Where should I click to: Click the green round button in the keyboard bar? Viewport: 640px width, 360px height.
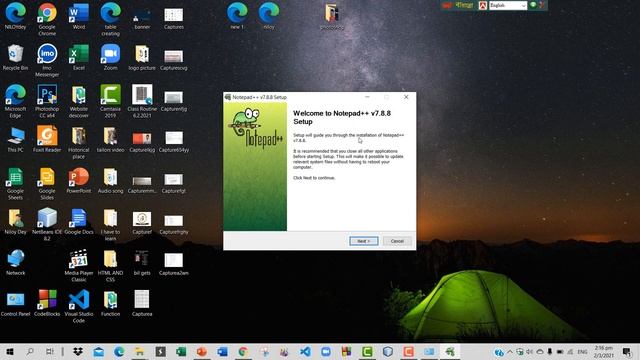533,5
